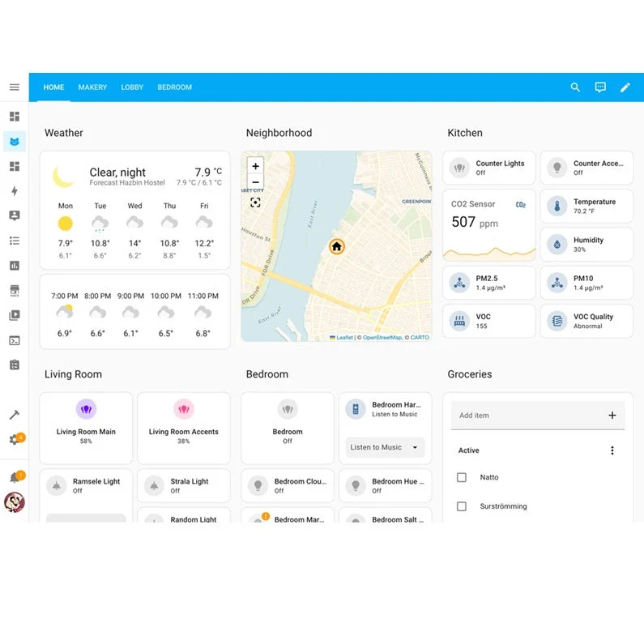Click the home marker on the map
Viewport: 644px width, 644px height.
tap(337, 247)
